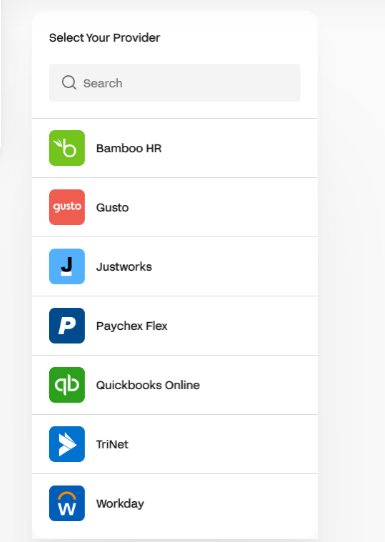Click the Select Your Provider heading
Image resolution: width=385 pixels, height=542 pixels.
104,38
